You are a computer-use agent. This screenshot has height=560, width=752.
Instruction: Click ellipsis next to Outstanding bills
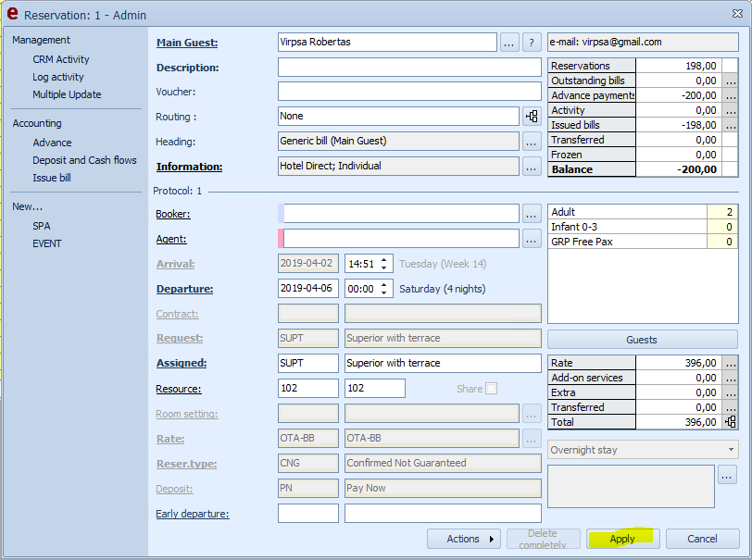pos(730,81)
